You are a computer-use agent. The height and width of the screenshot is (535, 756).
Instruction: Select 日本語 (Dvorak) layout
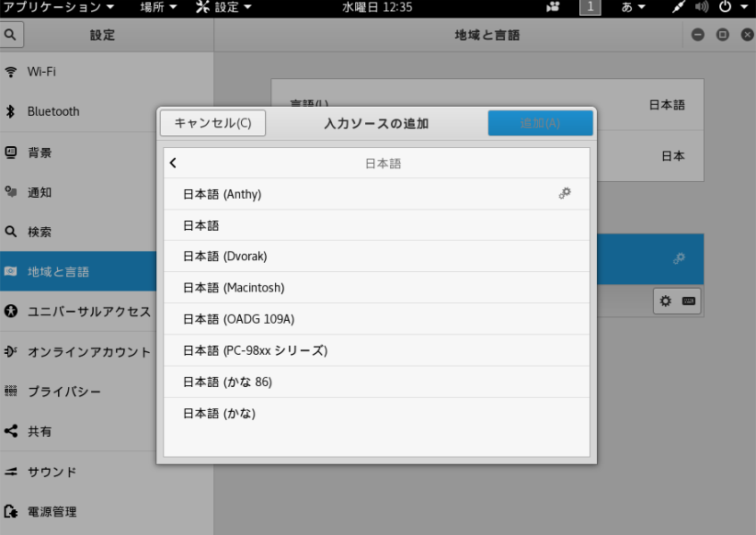point(376,256)
